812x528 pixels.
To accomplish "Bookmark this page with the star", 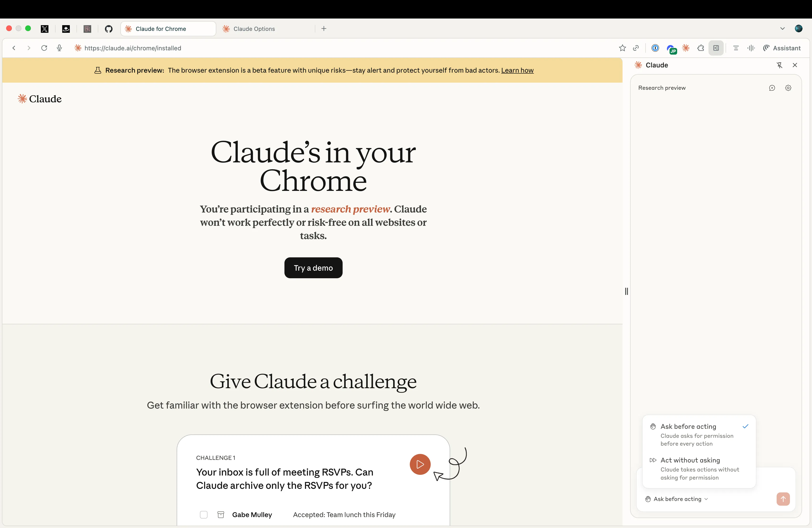I will (x=622, y=48).
